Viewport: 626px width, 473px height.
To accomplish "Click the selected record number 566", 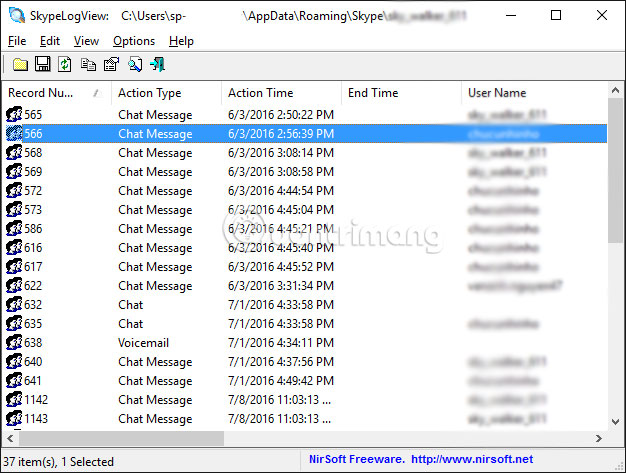I will coord(33,134).
